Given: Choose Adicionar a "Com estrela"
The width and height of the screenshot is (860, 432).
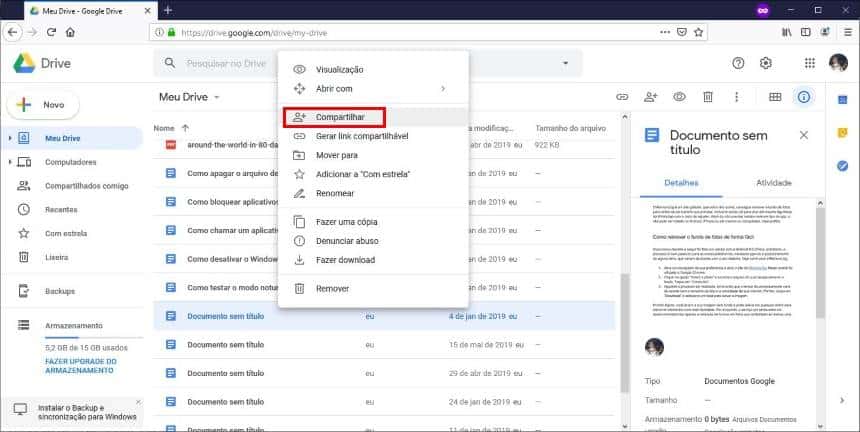Looking at the screenshot, I should 373,174.
